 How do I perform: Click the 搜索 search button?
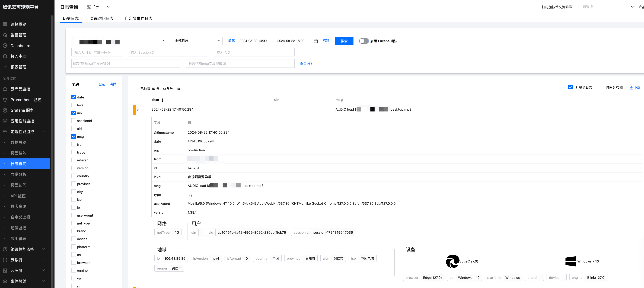344,41
